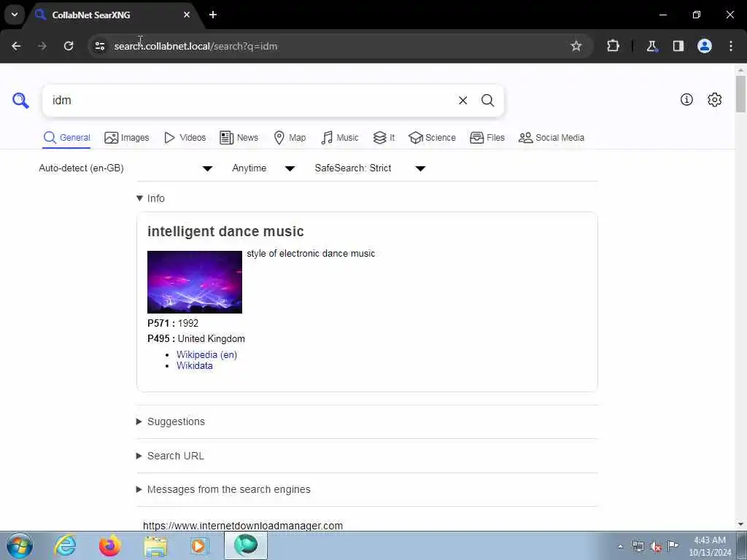Expand Messages from the search engines
The width and height of the screenshot is (747, 560).
pos(223,489)
